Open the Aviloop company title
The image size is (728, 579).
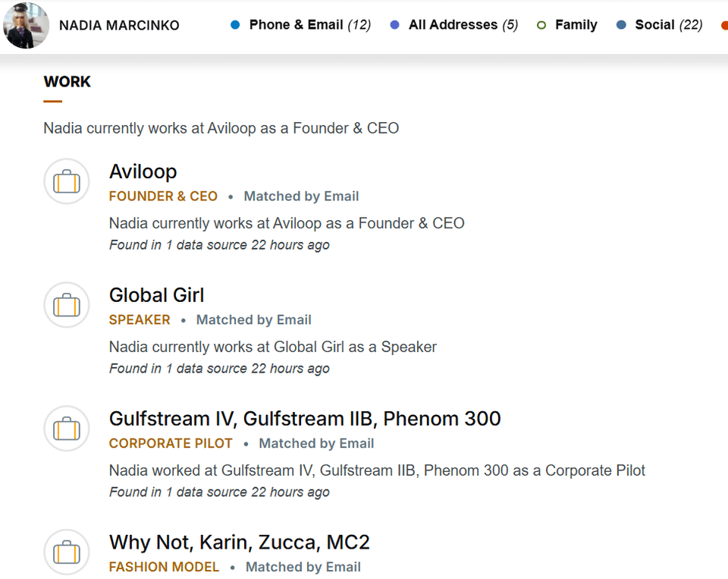tap(143, 171)
